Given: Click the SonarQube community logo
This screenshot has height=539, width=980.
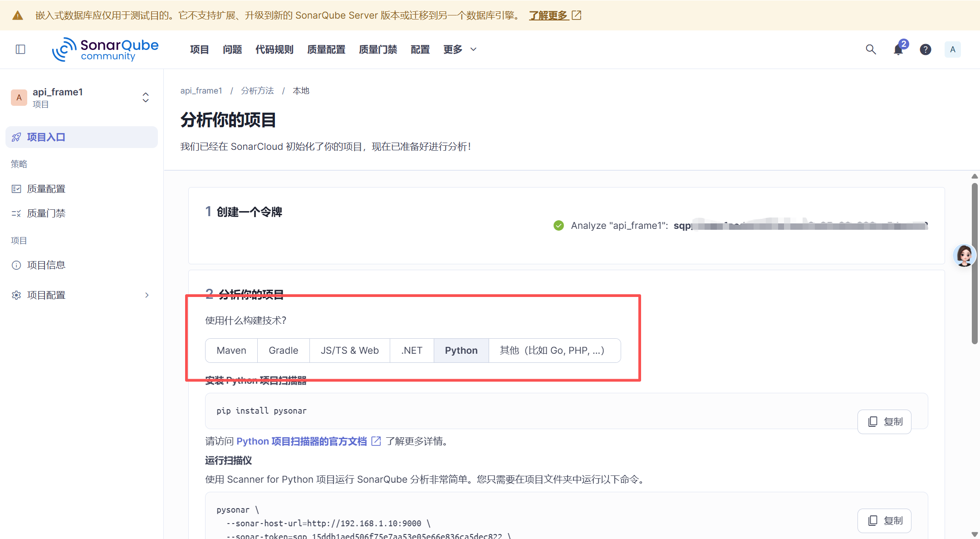Looking at the screenshot, I should tap(105, 49).
